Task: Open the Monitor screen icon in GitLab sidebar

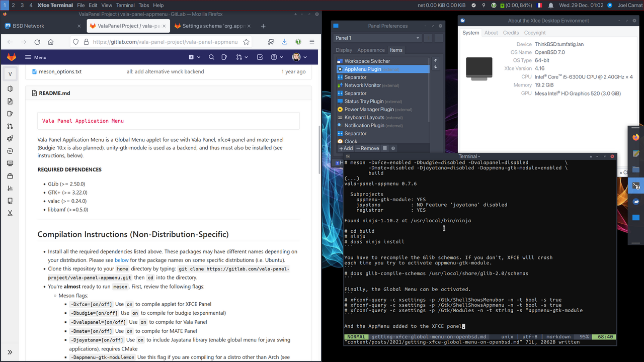Action: tap(10, 163)
